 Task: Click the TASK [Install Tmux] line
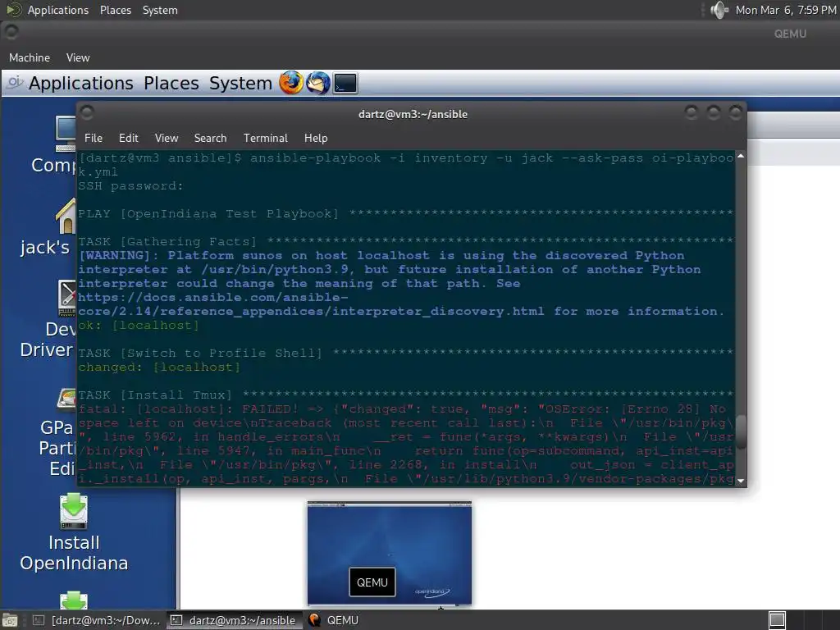[405, 395]
